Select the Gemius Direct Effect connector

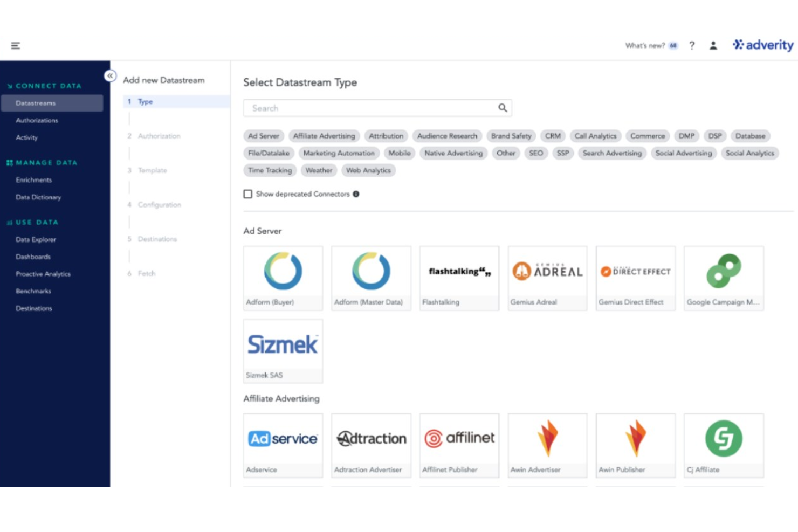tap(636, 278)
